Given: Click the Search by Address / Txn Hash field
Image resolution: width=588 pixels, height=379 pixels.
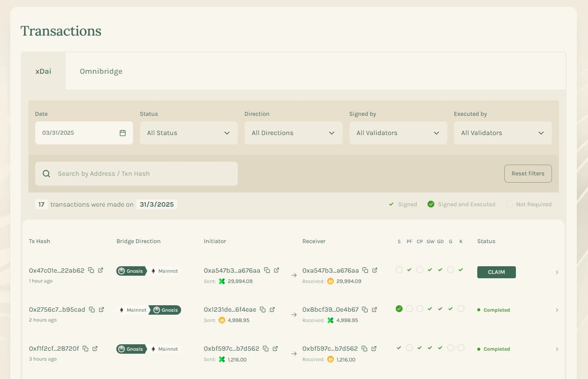Looking at the screenshot, I should pos(136,173).
